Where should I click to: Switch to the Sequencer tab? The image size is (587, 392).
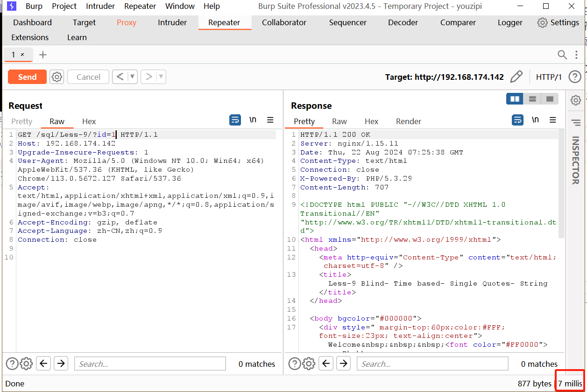click(348, 22)
